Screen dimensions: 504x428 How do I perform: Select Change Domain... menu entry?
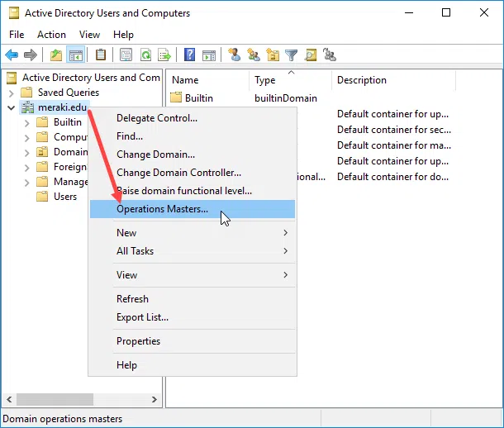coord(193,155)
